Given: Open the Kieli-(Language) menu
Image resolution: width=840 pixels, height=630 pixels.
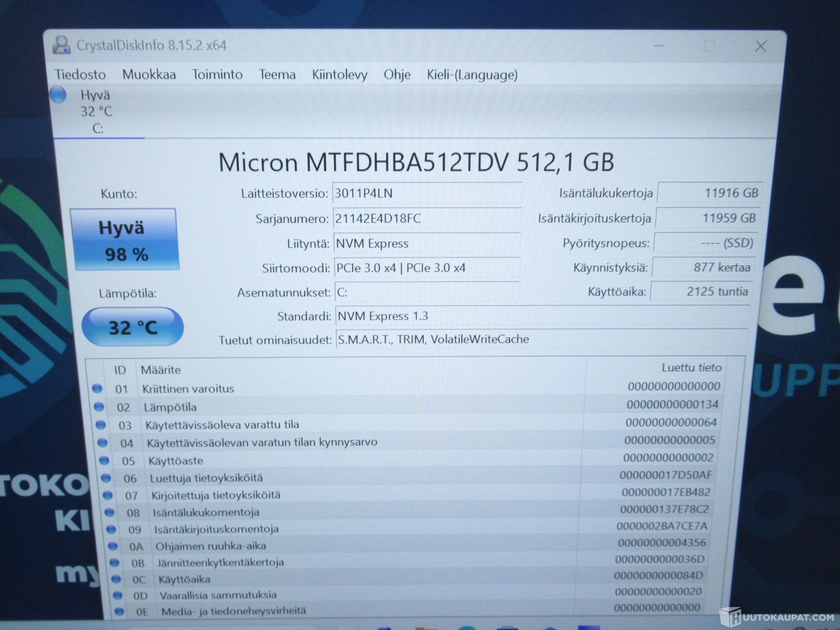Looking at the screenshot, I should click(x=472, y=75).
